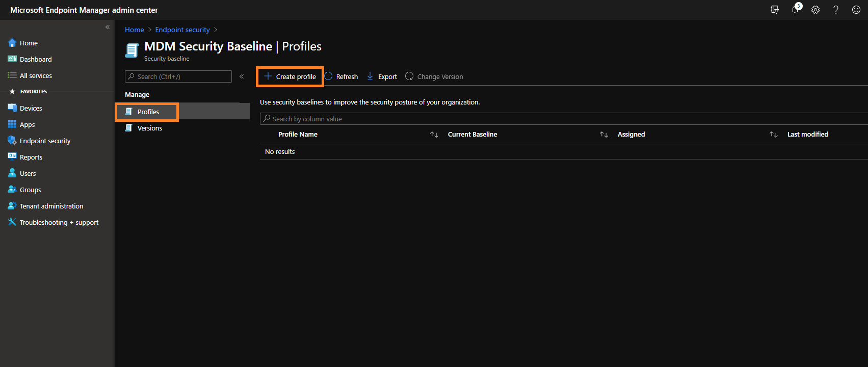Sort by Last modified column header
This screenshot has width=868, height=367.
click(x=807, y=134)
